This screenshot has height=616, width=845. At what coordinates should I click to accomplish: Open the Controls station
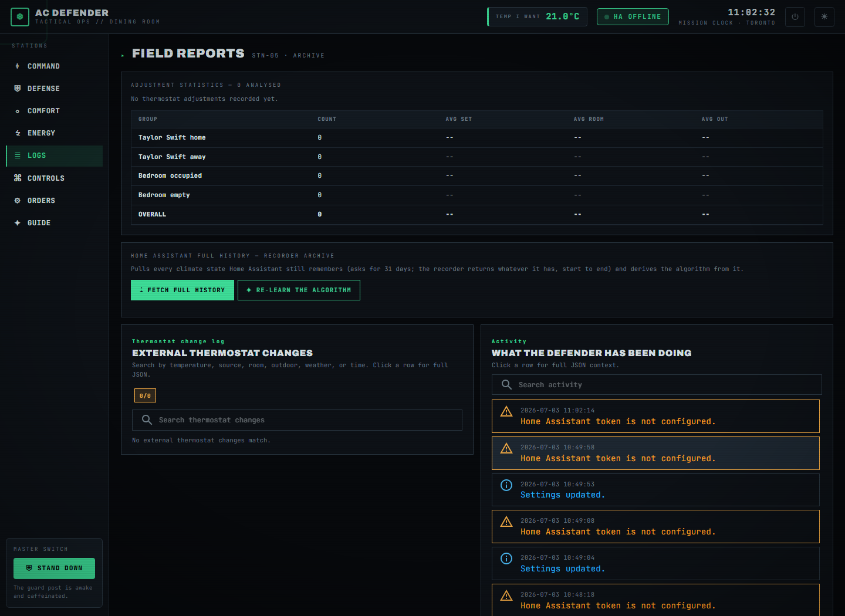tap(55, 178)
